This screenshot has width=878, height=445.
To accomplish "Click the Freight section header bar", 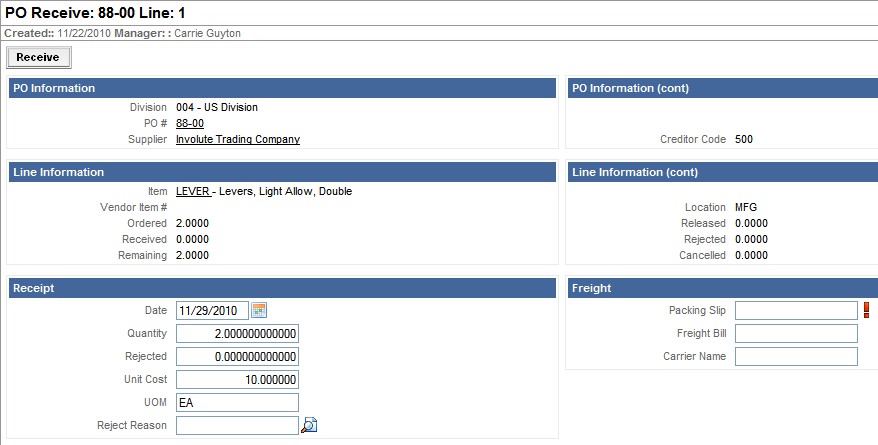I will coord(721,288).
